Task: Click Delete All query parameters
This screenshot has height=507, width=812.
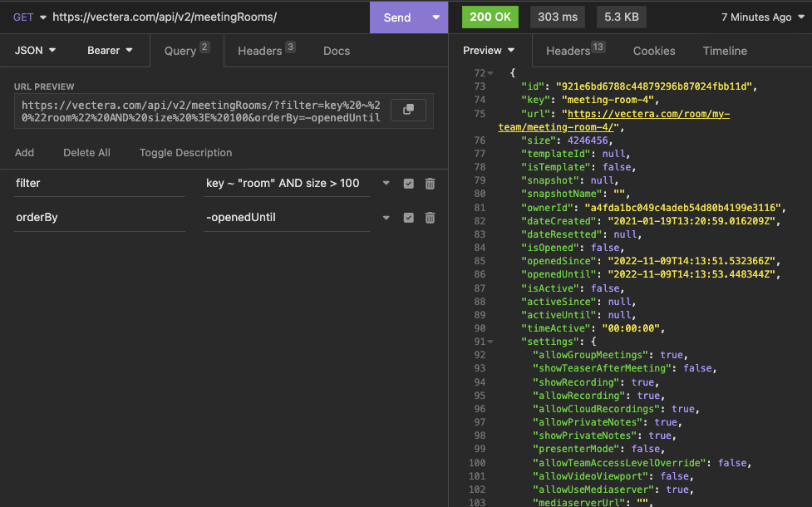Action: pos(86,153)
